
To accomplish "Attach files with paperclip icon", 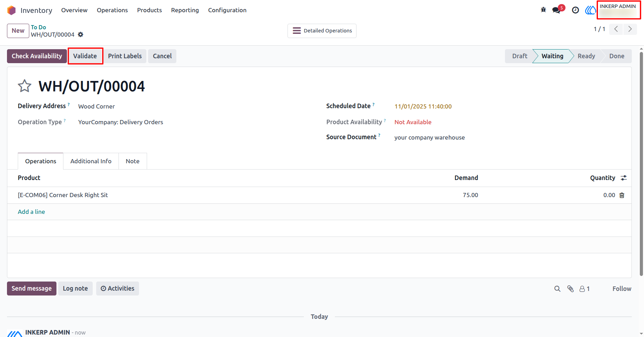I will tap(570, 289).
